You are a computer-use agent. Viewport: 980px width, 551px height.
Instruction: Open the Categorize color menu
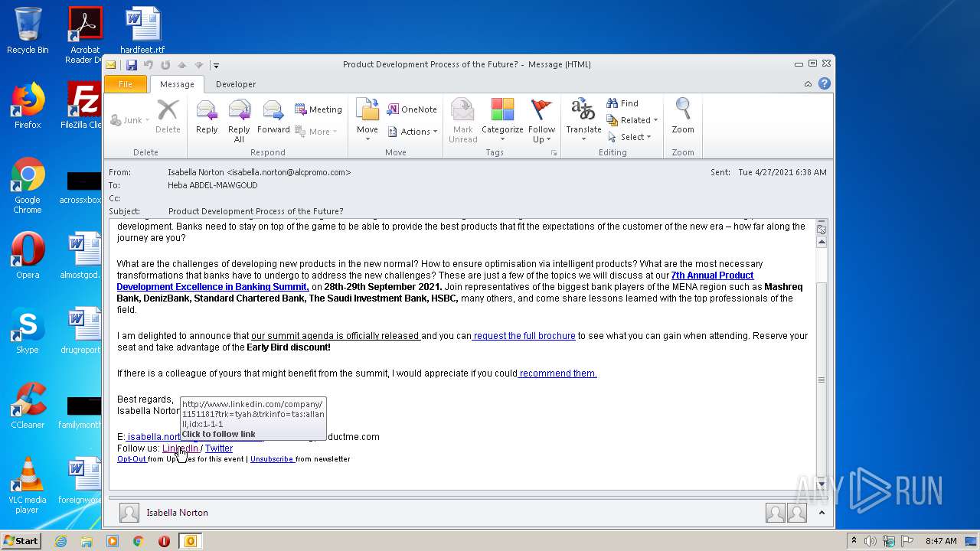pyautogui.click(x=502, y=120)
